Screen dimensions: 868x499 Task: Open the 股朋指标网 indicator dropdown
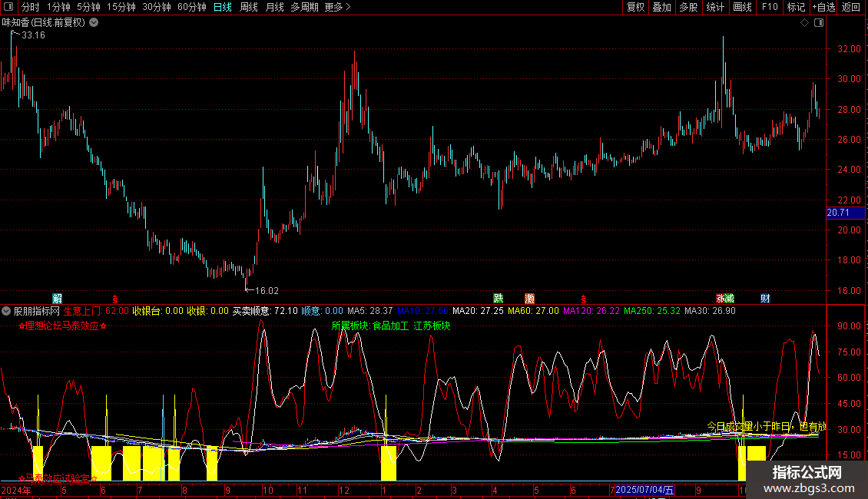(x=6, y=312)
